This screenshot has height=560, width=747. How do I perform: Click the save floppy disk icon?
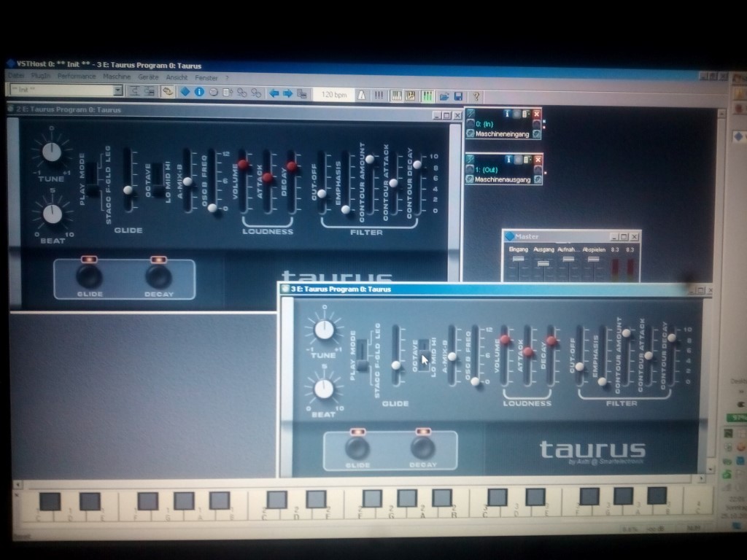458,97
